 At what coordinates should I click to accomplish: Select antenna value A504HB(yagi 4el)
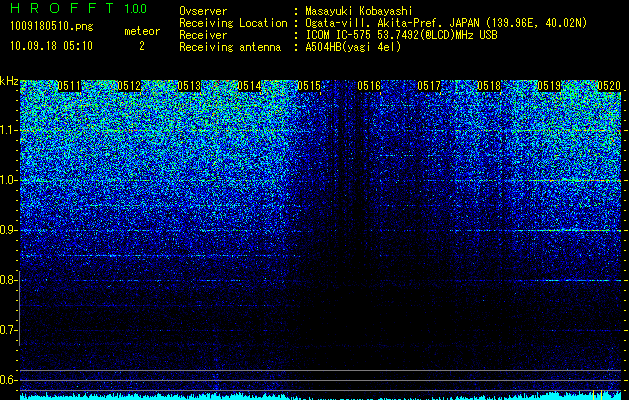click(x=353, y=47)
